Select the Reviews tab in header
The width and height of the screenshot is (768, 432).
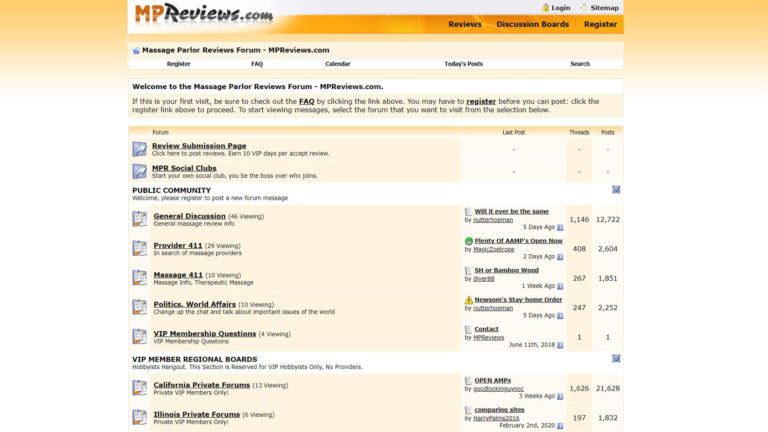click(464, 24)
